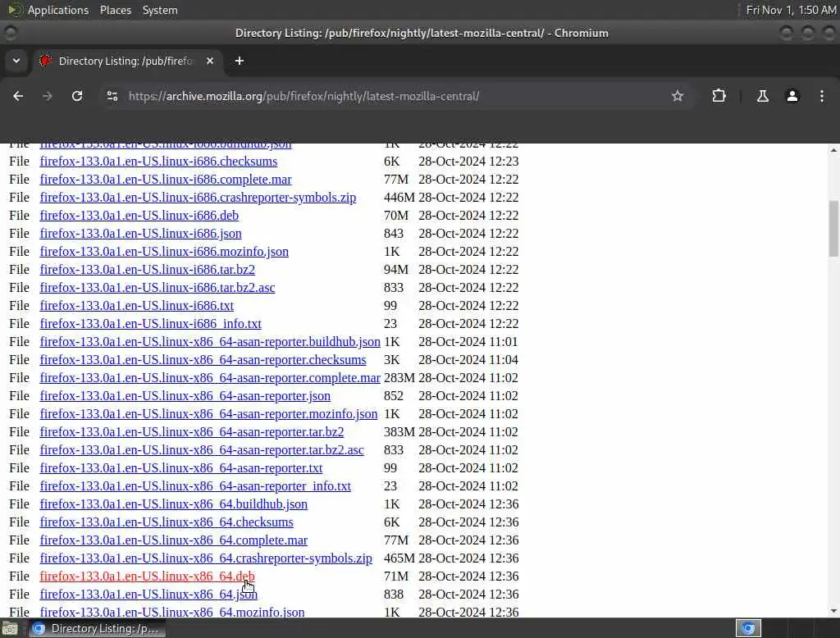Click the address bar URL field
This screenshot has width=840, height=638.
coord(396,96)
